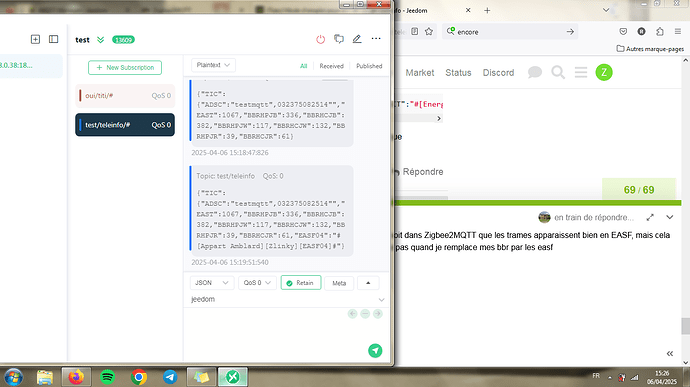
Task: Click the green send message button
Action: tap(375, 350)
